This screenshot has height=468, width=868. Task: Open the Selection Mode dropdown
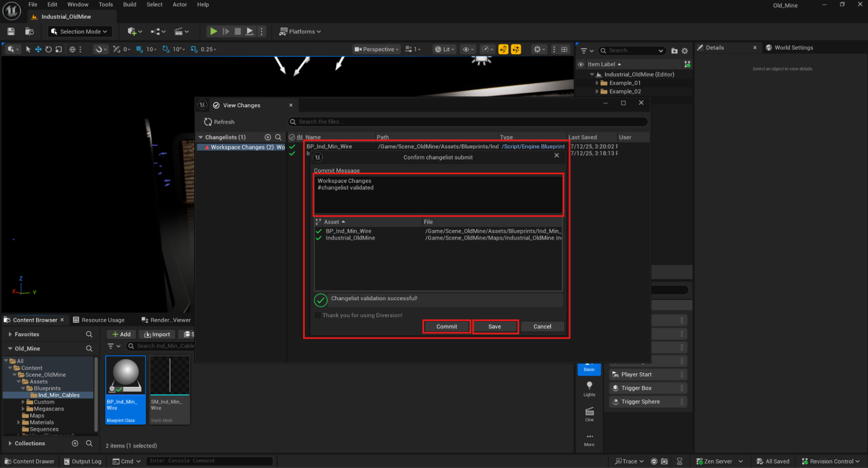[79, 31]
